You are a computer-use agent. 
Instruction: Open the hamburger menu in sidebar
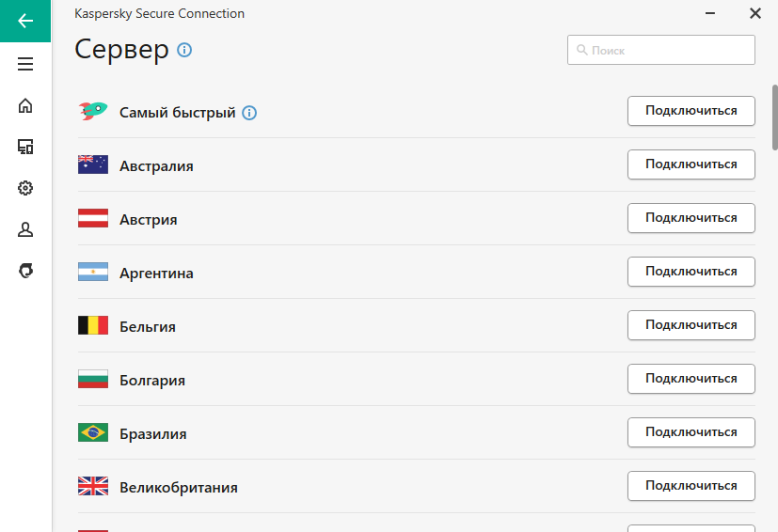[25, 64]
